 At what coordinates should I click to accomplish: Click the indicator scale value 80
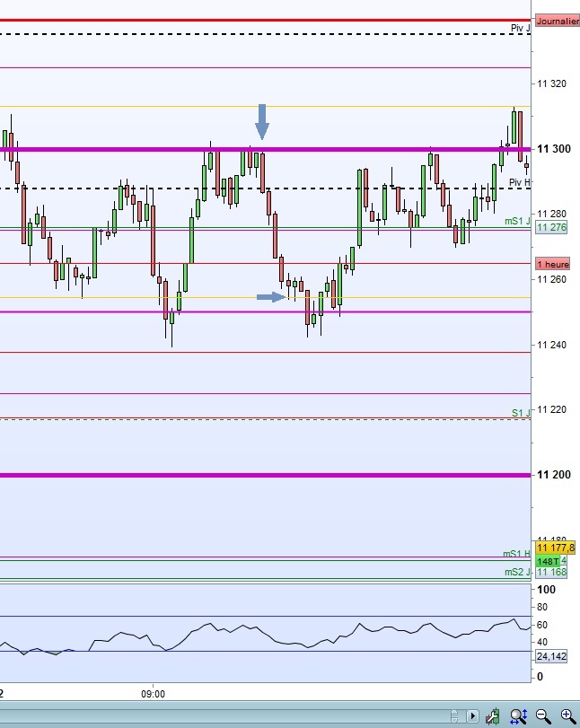[542, 608]
